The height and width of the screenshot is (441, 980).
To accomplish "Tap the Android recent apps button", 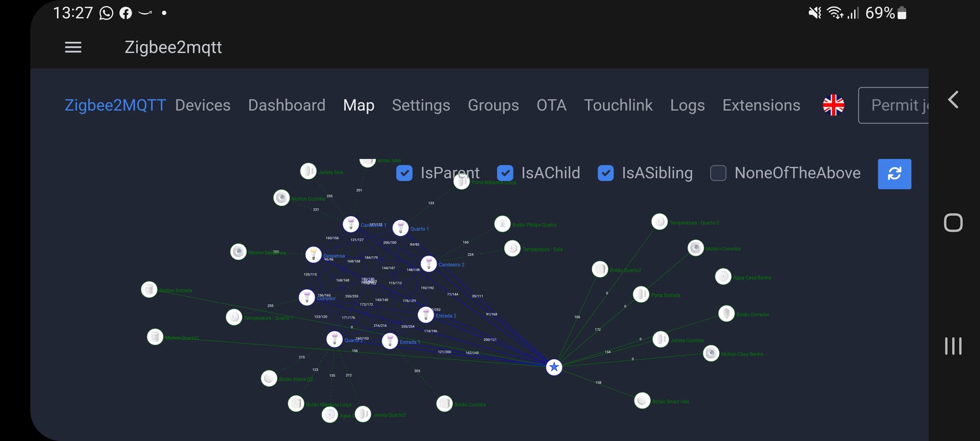I will coord(953,346).
